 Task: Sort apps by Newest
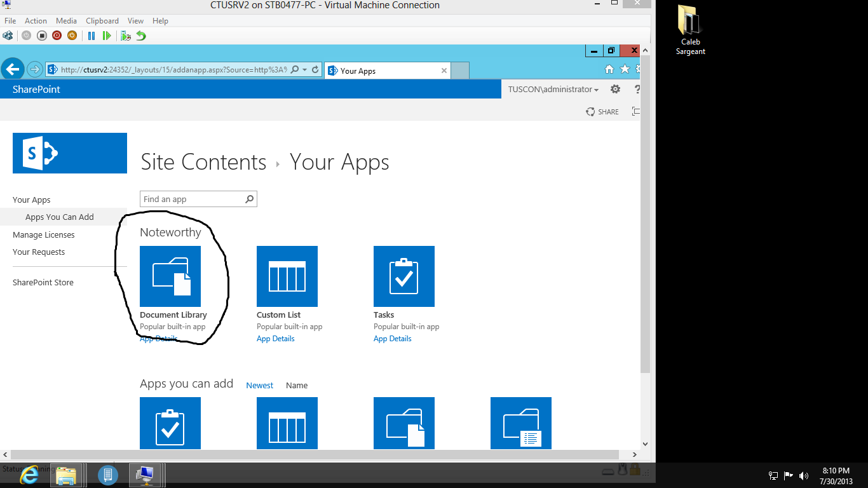tap(260, 385)
